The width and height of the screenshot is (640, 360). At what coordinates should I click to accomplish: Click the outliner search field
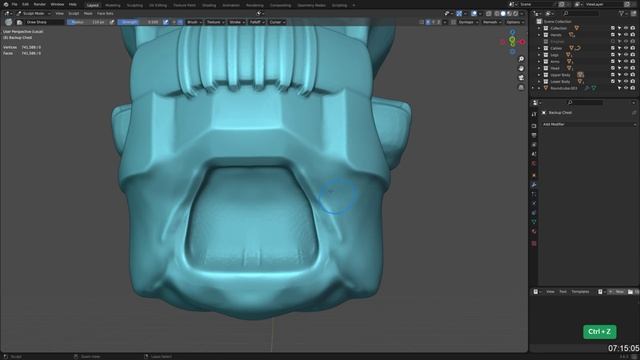(x=580, y=13)
